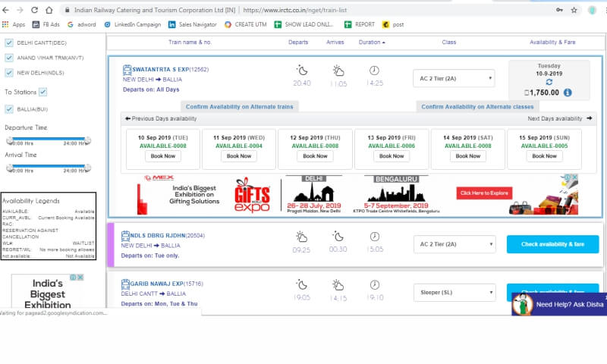Click Availability & Fare column header
The height and width of the screenshot is (364, 607).
click(552, 42)
